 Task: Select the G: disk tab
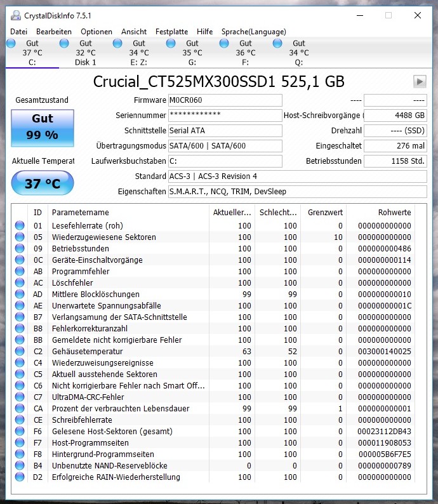click(192, 53)
